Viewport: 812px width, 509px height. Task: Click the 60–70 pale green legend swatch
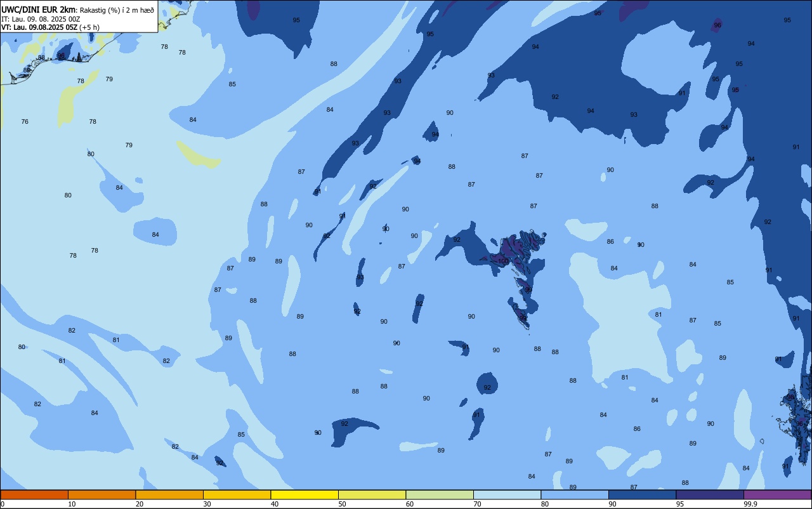440,494
